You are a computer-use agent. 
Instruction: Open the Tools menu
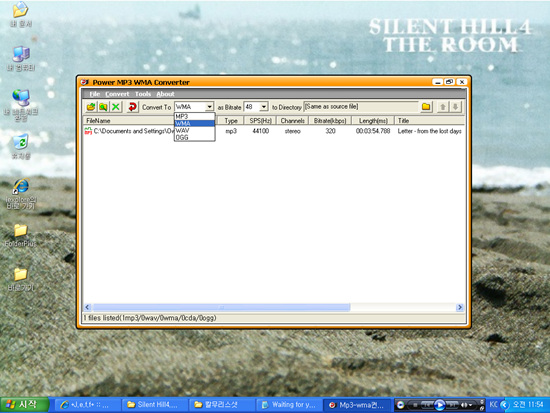point(143,94)
